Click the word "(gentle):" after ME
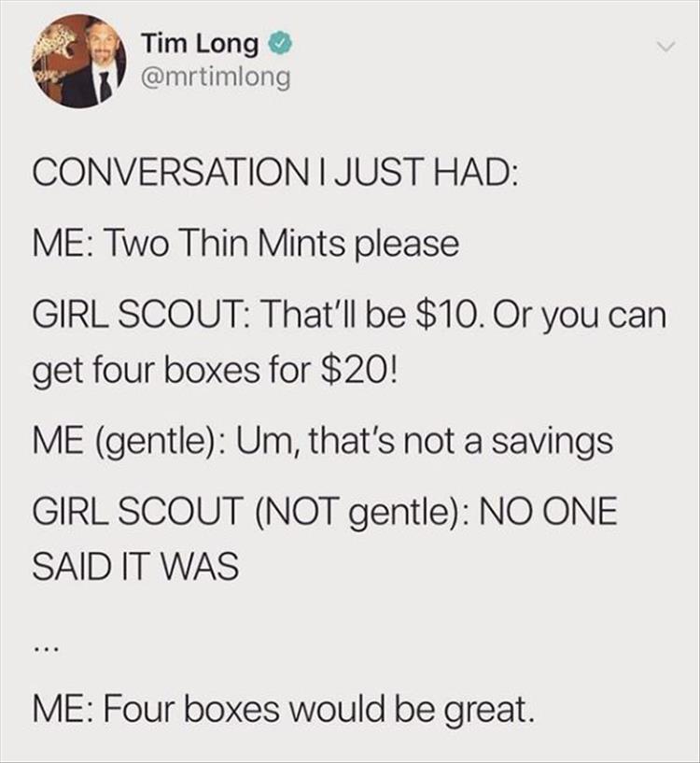This screenshot has width=700, height=763. [162, 443]
